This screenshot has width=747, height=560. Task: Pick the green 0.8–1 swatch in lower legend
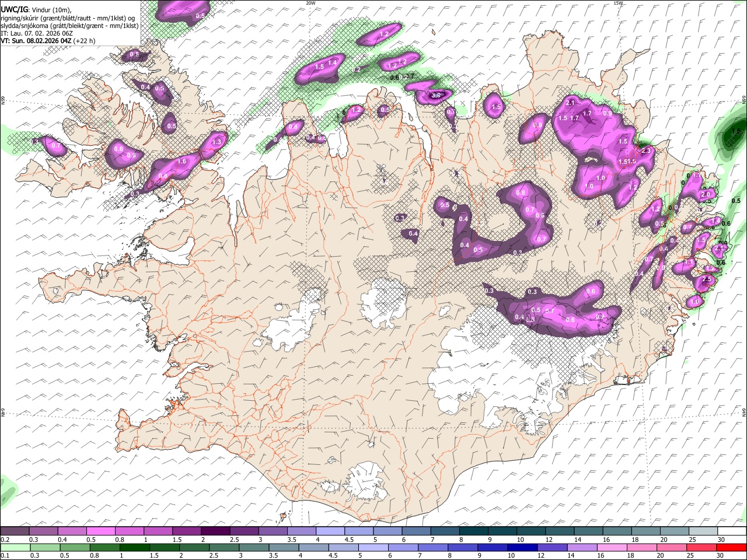coord(105,547)
